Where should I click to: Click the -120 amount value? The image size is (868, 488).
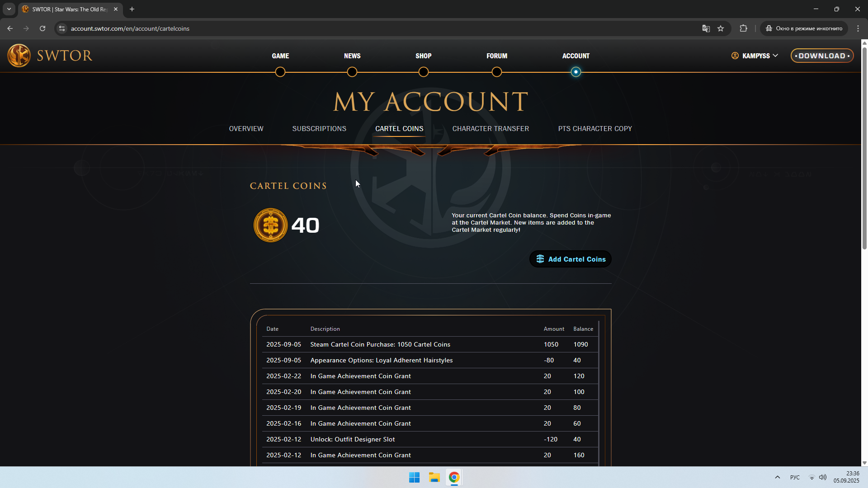coord(550,439)
